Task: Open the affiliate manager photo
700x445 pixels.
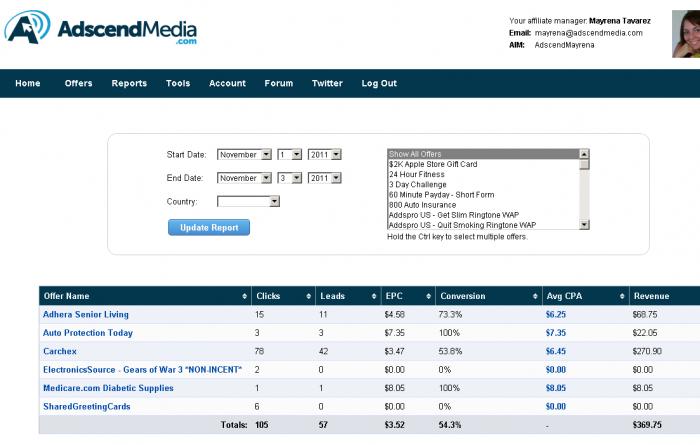Action: click(x=686, y=34)
